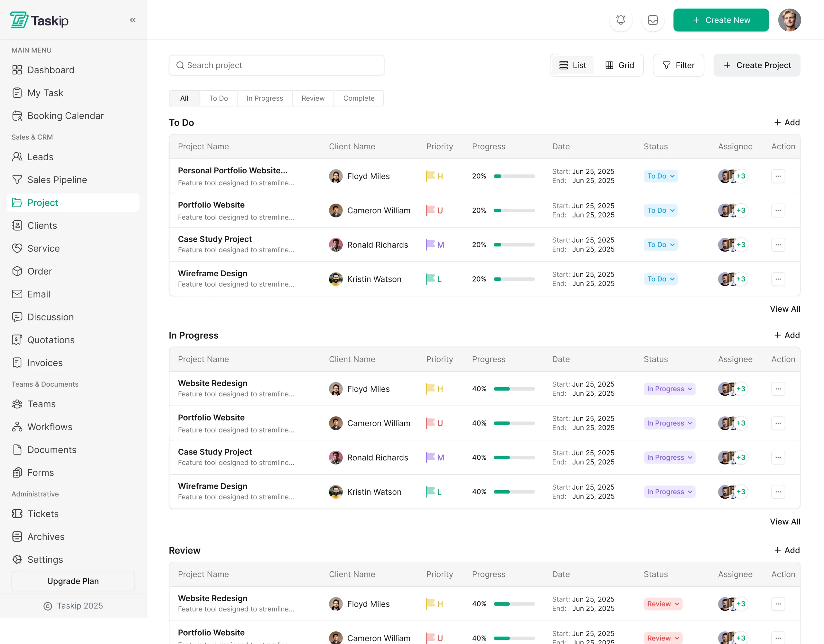Open Workflows from the sidebar
The height and width of the screenshot is (644, 824).
tap(50, 427)
